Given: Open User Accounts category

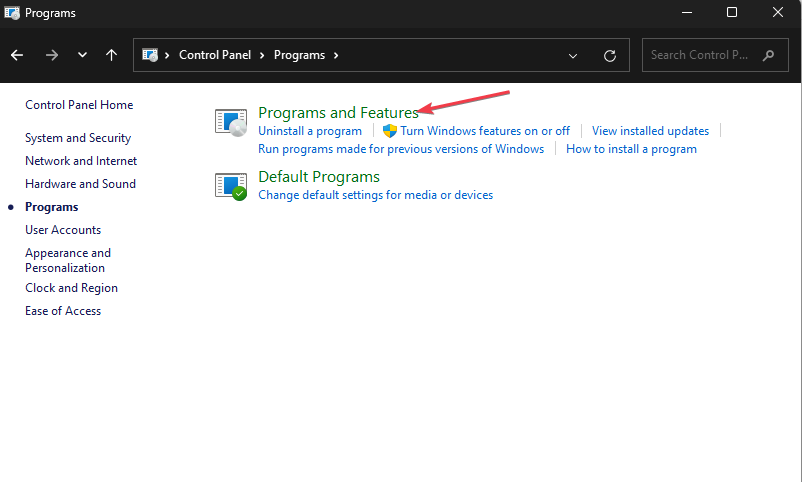Looking at the screenshot, I should click(63, 230).
